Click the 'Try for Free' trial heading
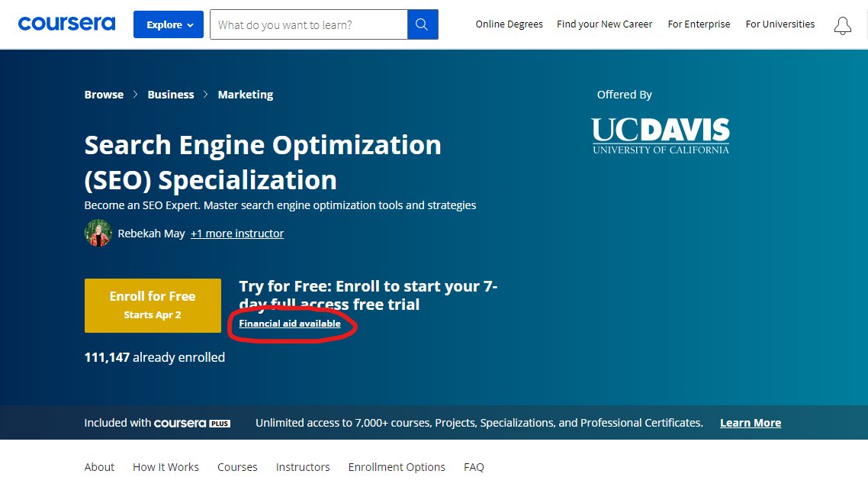868x490 pixels. click(x=368, y=295)
